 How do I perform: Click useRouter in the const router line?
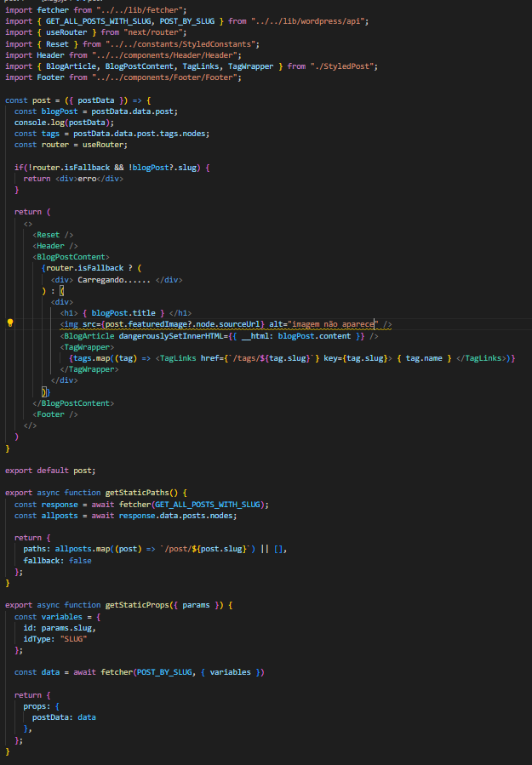click(102, 145)
